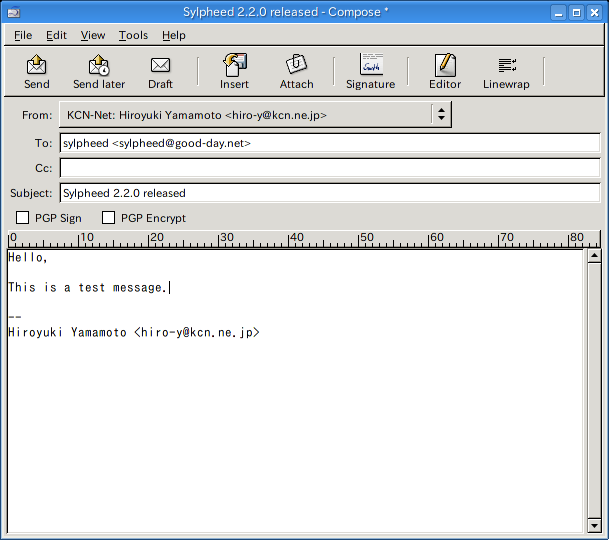Open the File menu
Viewport: 609px width, 540px height.
(23, 35)
